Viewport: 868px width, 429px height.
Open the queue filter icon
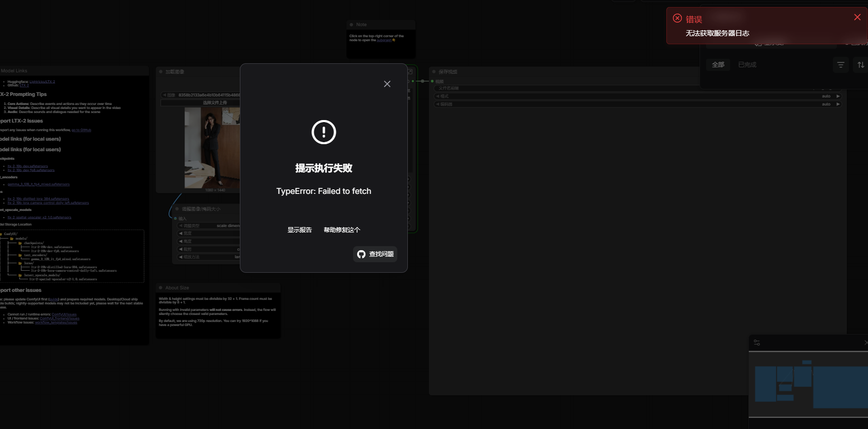pyautogui.click(x=840, y=65)
